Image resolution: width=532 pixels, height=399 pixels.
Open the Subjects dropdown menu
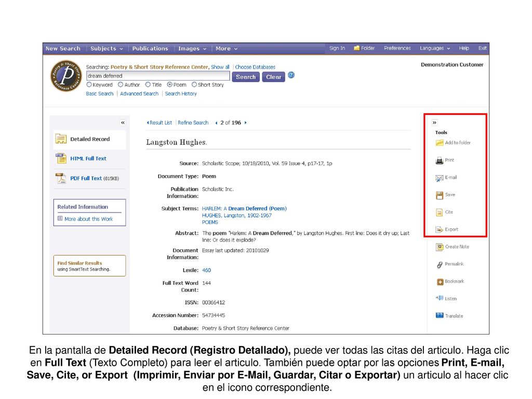[x=107, y=48]
